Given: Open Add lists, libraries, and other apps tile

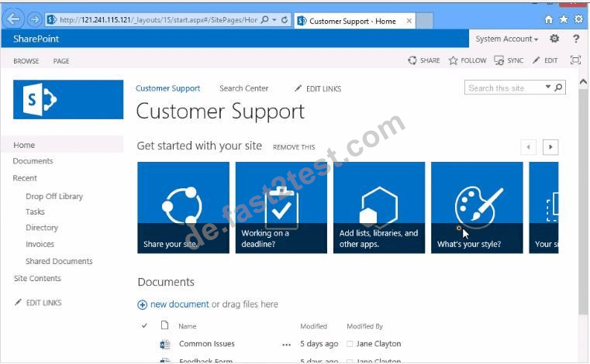Looking at the screenshot, I should coord(379,208).
